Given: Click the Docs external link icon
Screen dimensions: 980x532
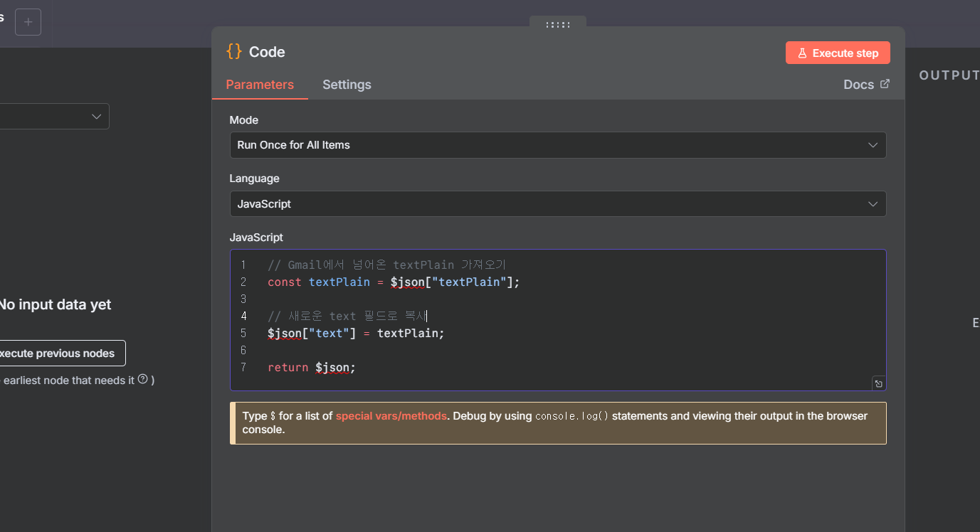Looking at the screenshot, I should tap(885, 84).
